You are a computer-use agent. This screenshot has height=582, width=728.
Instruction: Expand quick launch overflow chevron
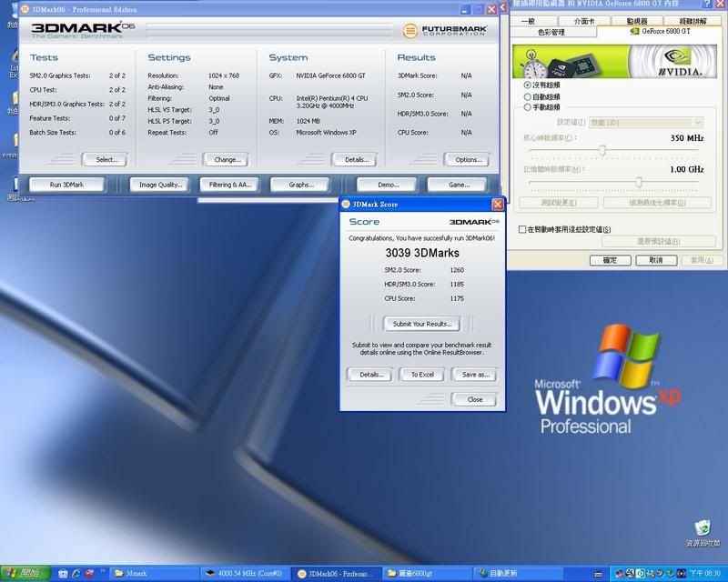pyautogui.click(x=102, y=571)
